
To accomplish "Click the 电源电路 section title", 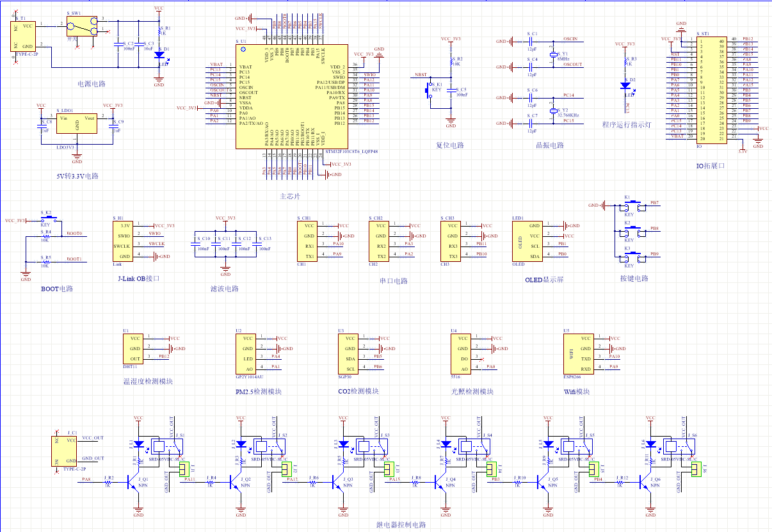I will [92, 84].
